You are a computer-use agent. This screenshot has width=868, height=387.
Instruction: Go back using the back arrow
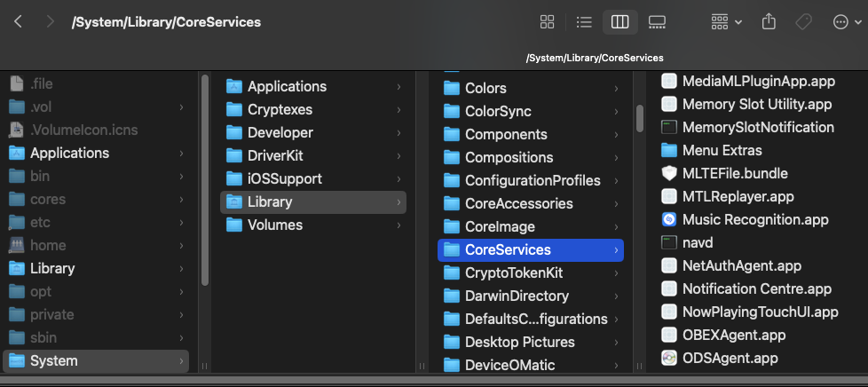(18, 22)
